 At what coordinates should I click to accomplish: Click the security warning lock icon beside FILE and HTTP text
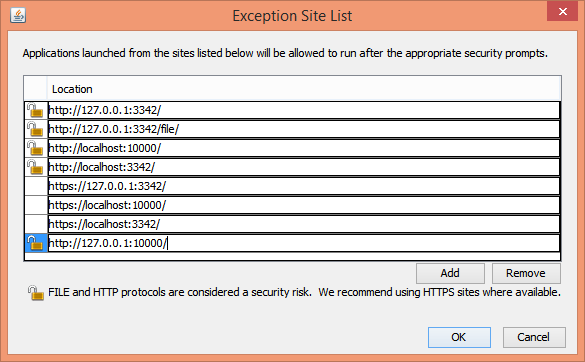click(36, 293)
